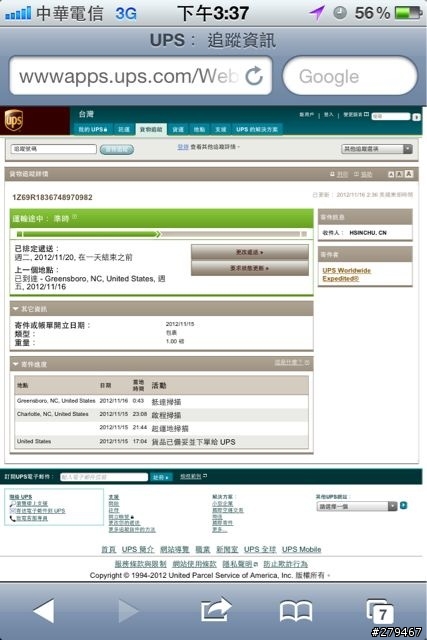Click the smallest font size A icon
Viewport: 427px width, 640px height.
[391, 174]
